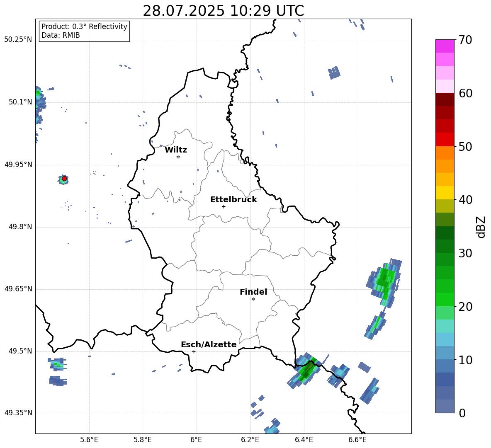
Task: Click the 5.8°E longitude label
Action: (143, 440)
